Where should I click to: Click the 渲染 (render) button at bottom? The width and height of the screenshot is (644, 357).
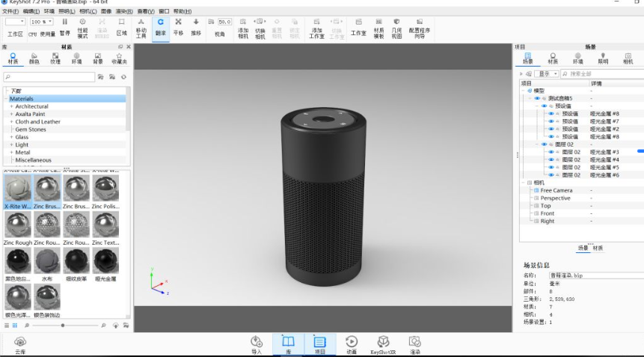click(414, 344)
